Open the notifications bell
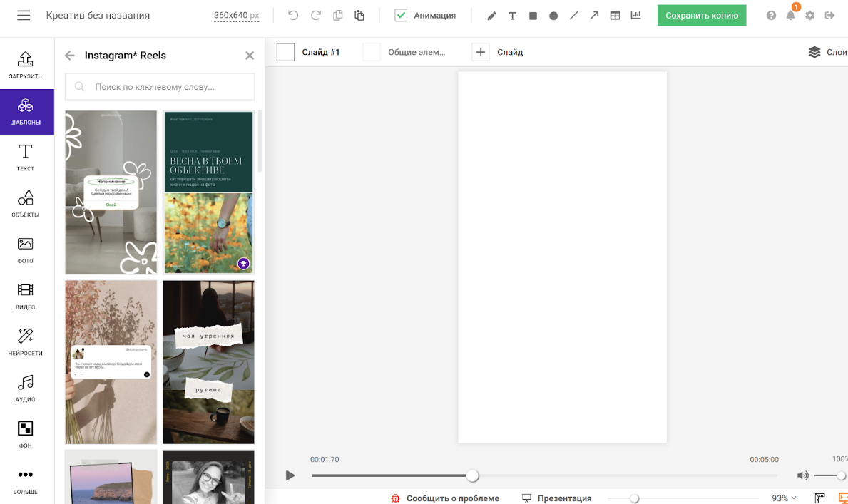The width and height of the screenshot is (848, 504). 790,16
